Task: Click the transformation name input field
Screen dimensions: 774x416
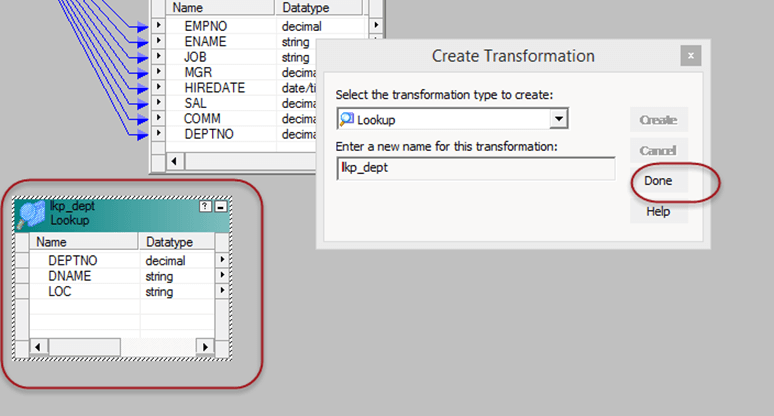Action: coord(476,168)
